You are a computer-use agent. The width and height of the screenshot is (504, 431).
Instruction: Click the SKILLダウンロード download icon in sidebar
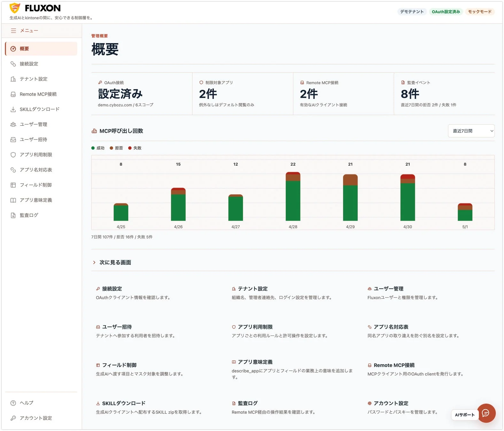13,109
